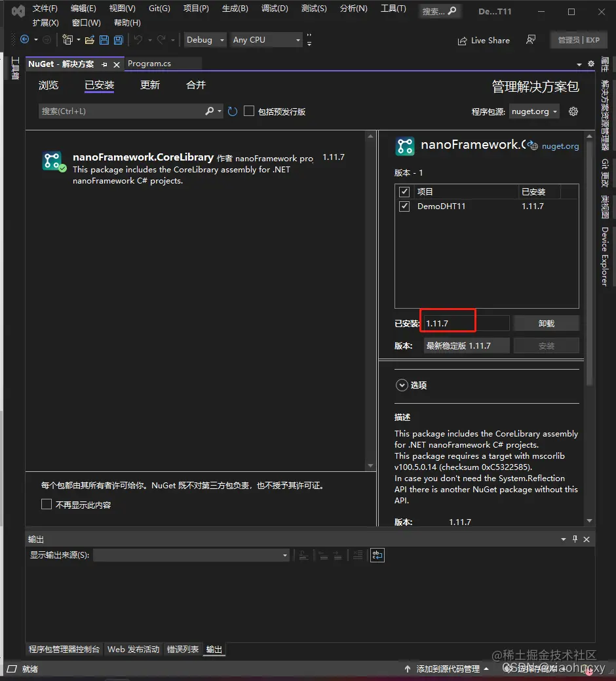Pin the NuGet solution tab

104,64
